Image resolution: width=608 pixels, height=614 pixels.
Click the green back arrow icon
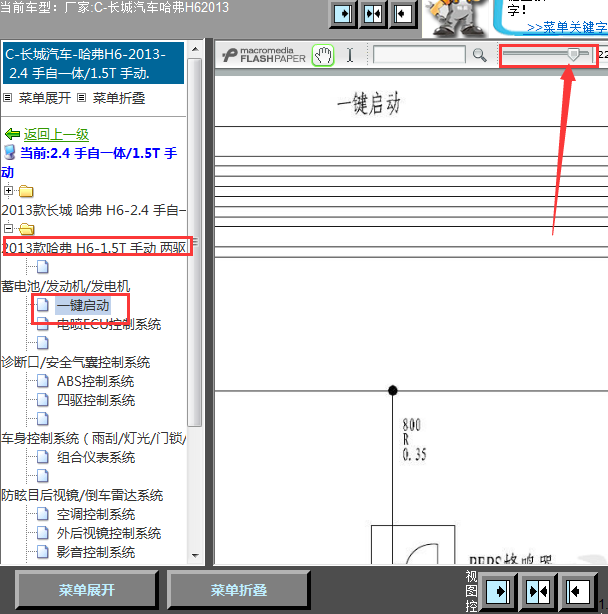coord(12,134)
